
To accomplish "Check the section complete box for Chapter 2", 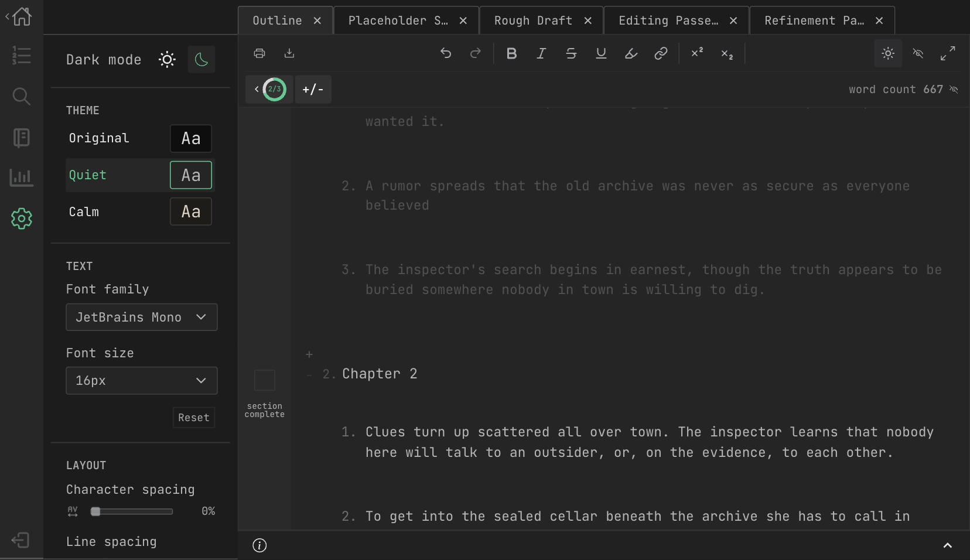I will (265, 380).
